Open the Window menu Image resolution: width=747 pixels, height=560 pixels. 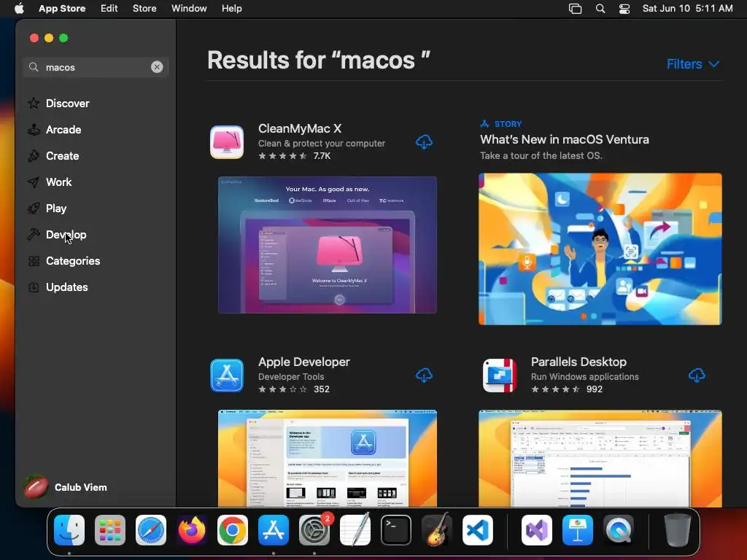(x=189, y=9)
